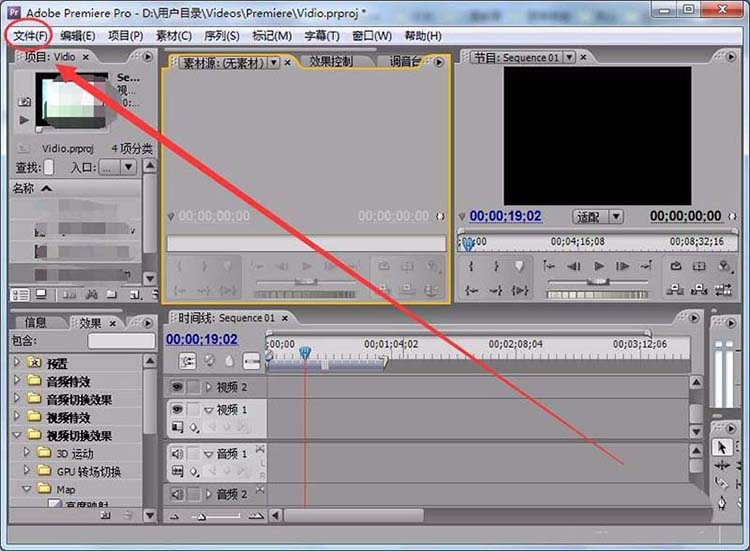
Task: Expand the 视频 2 track
Action: tap(209, 387)
